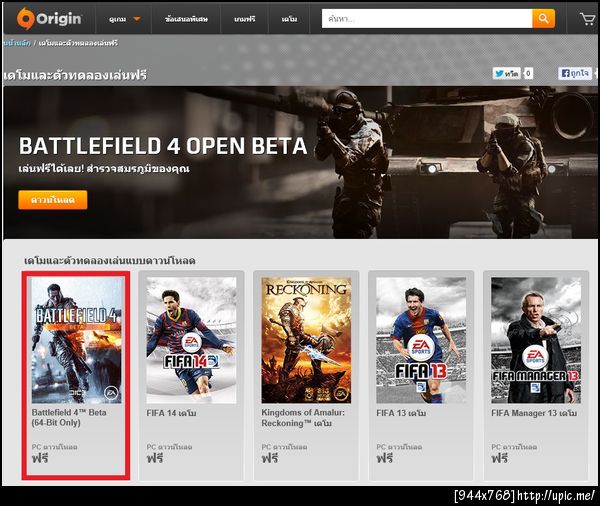Click the FIFA Manager 13 เดโม title link
This screenshot has height=506, width=600.
click(x=534, y=413)
